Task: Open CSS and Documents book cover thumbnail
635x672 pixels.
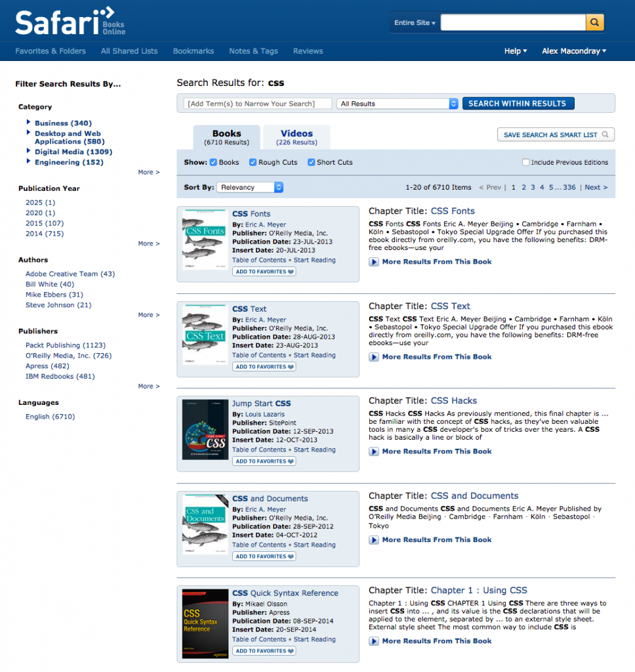Action: point(205,524)
